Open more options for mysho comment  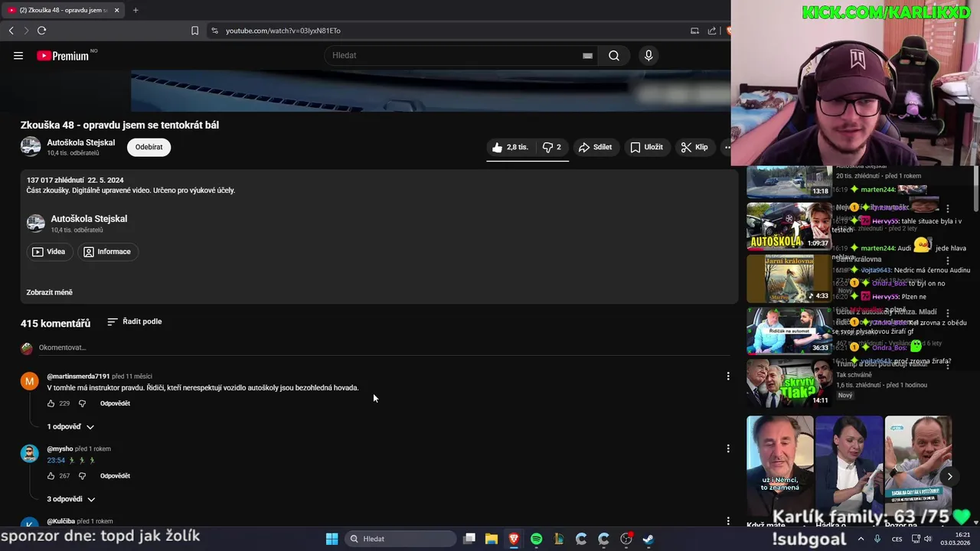(728, 448)
